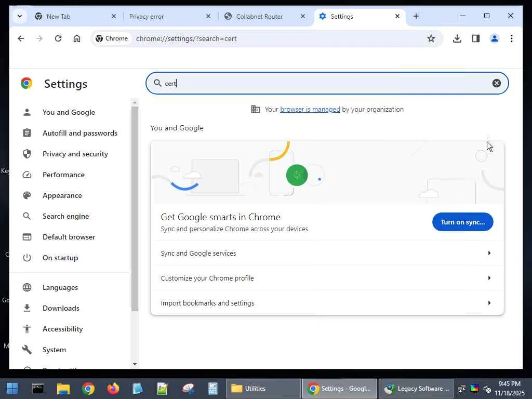The width and height of the screenshot is (532, 399).
Task: Click the network tray icon
Action: coord(461,389)
